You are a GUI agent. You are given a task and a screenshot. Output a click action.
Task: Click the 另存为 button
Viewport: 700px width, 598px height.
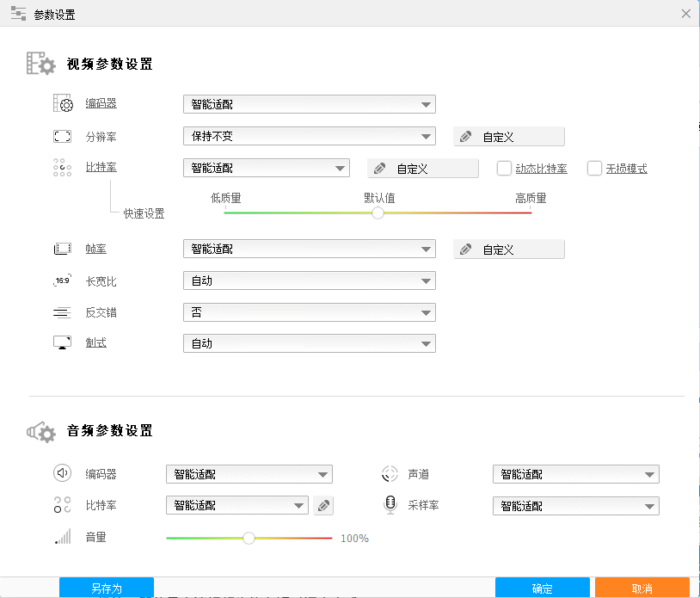point(107,588)
